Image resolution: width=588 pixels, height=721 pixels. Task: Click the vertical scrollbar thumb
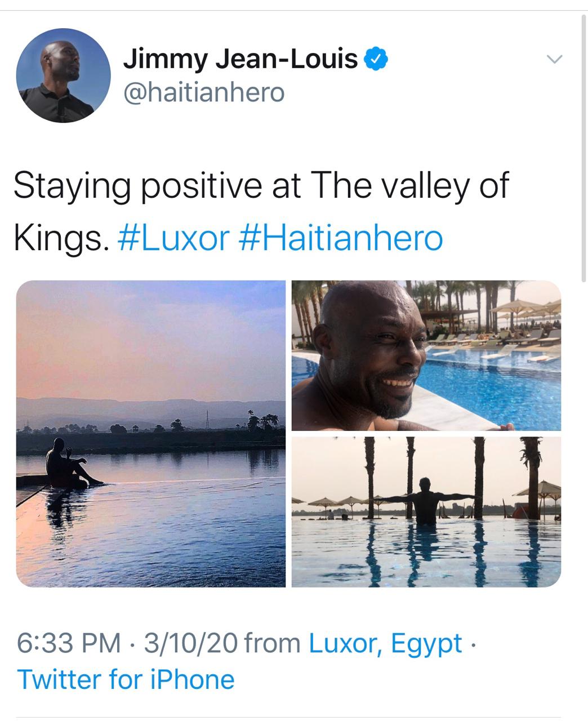pyautogui.click(x=583, y=146)
